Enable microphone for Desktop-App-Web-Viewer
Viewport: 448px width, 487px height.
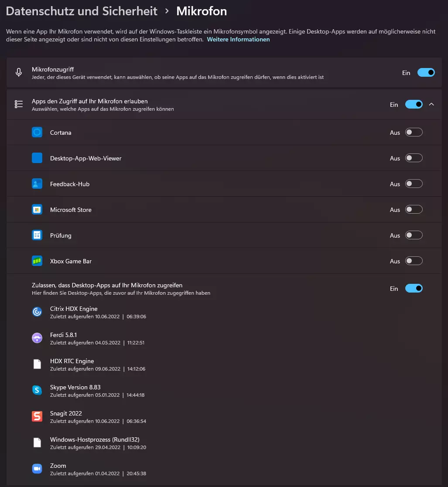(414, 158)
